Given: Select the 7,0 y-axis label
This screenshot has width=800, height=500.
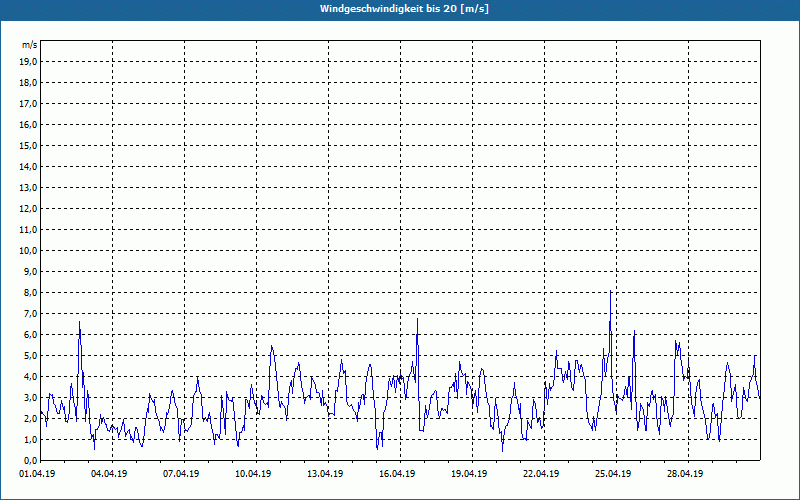Looking at the screenshot, I should 30,313.
